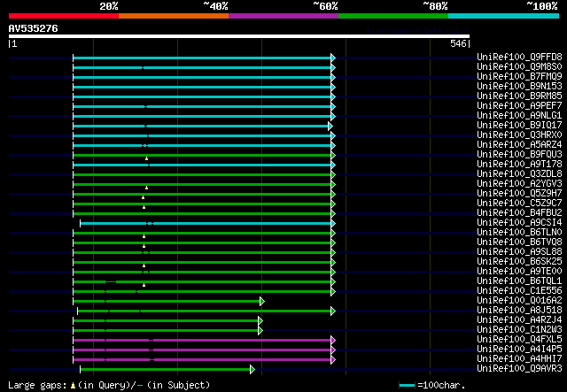567x392 pixels.
Task: Click the arrowhead ending the C1N2W3 alignment
Action: (260, 331)
